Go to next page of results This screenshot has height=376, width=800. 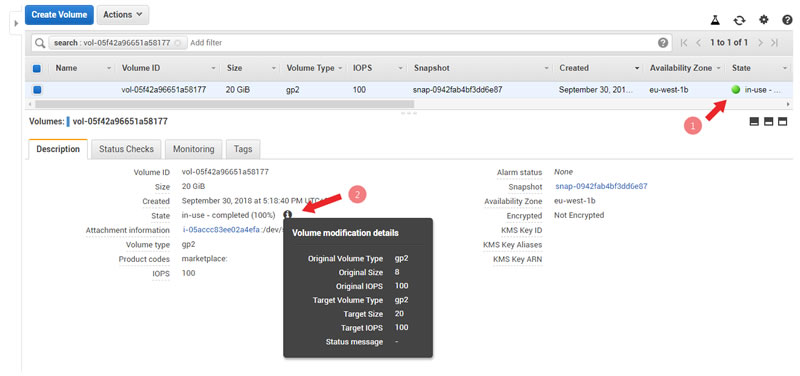pyautogui.click(x=760, y=43)
